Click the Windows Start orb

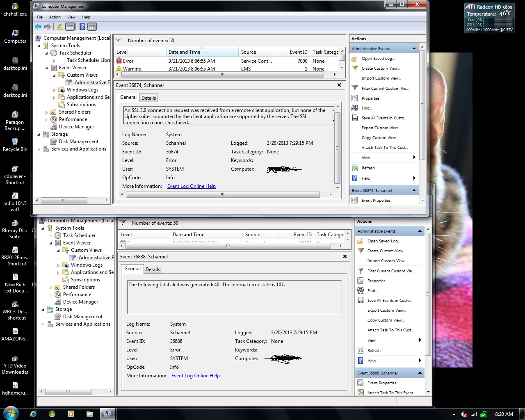11,413
